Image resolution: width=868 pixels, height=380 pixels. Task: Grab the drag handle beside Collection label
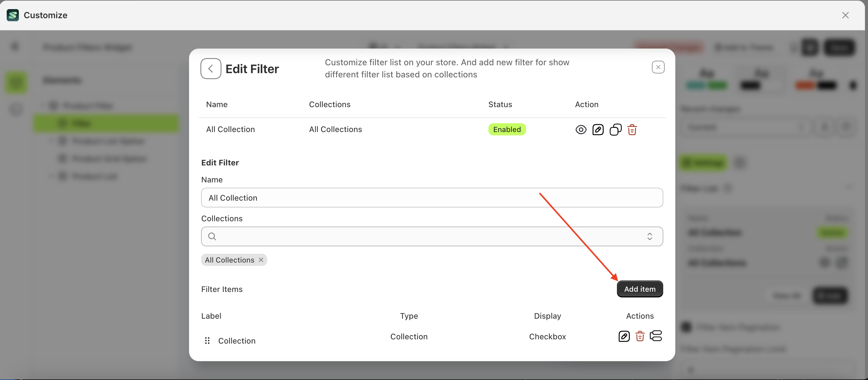coord(207,341)
